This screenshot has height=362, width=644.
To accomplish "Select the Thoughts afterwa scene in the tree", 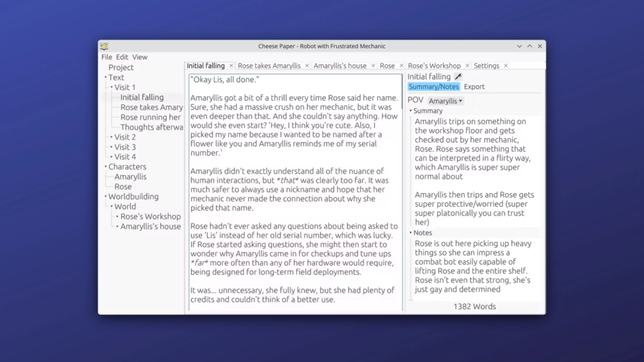I will [152, 127].
